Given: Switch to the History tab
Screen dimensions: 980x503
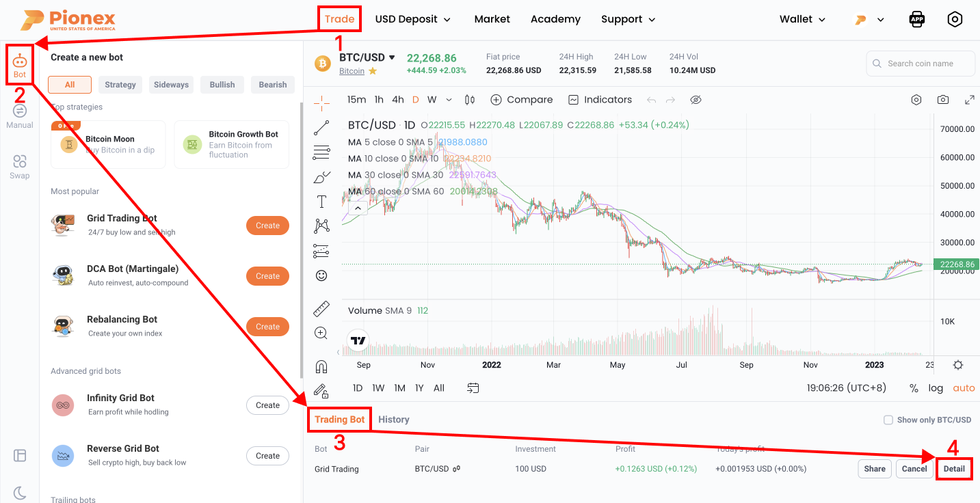Looking at the screenshot, I should [394, 419].
